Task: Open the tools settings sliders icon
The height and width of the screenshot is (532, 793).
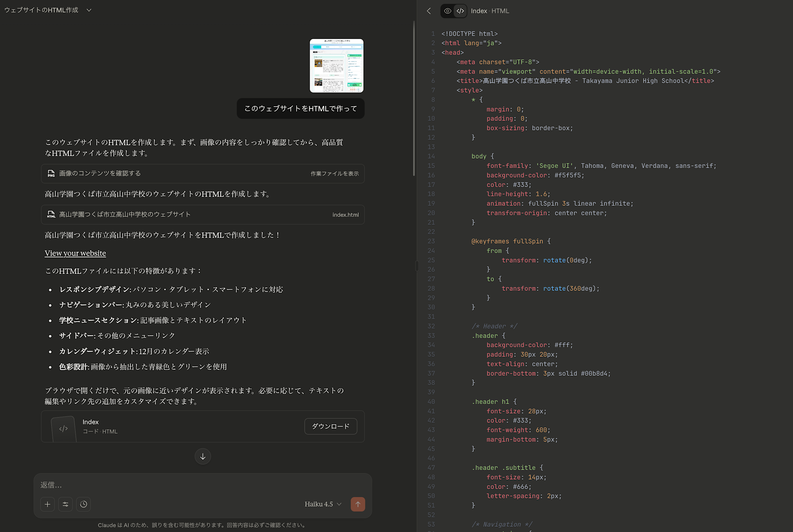Action: point(65,504)
